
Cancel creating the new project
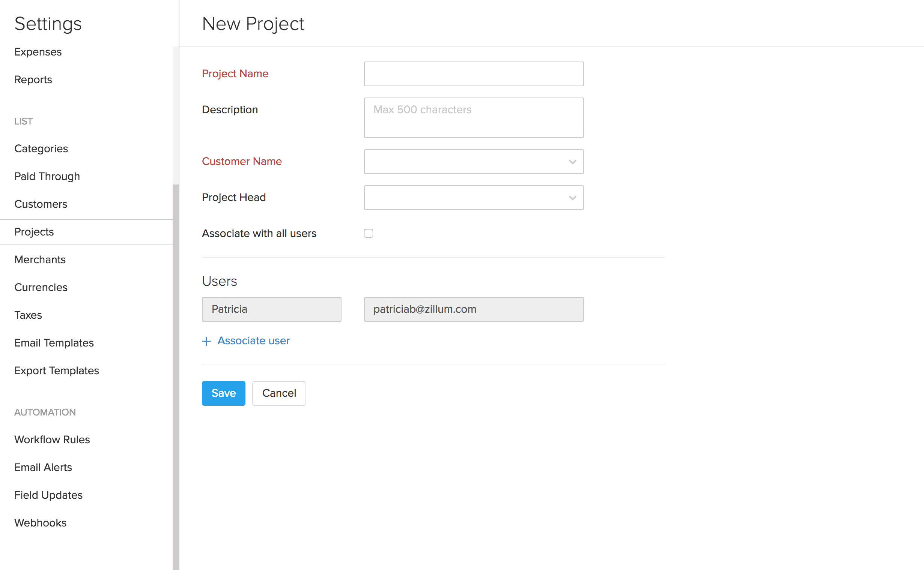279,393
